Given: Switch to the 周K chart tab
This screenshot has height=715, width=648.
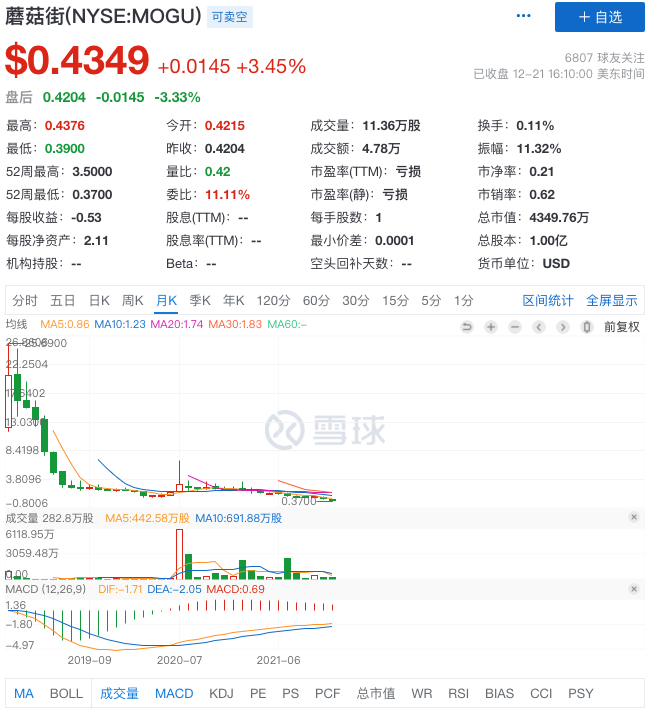Looking at the screenshot, I should point(133,301).
